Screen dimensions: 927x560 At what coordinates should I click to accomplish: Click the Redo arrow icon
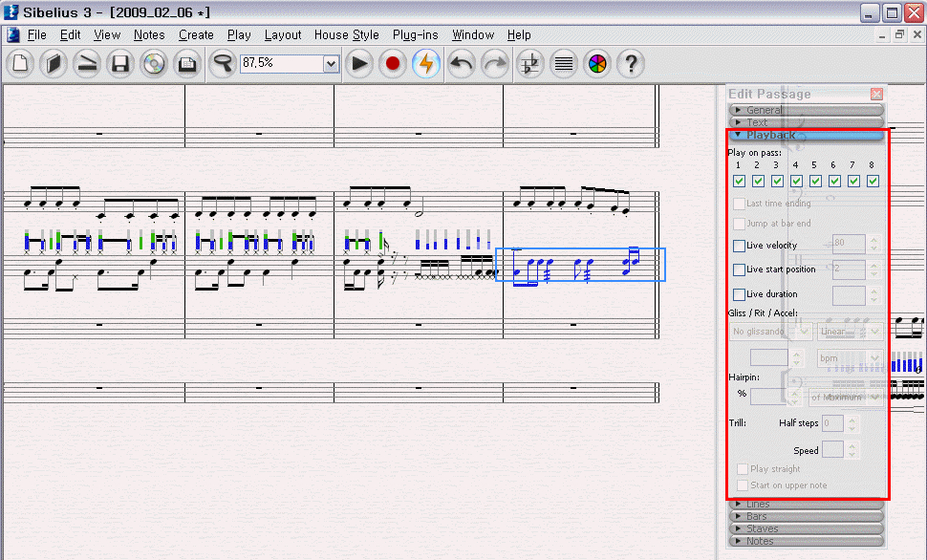point(494,64)
